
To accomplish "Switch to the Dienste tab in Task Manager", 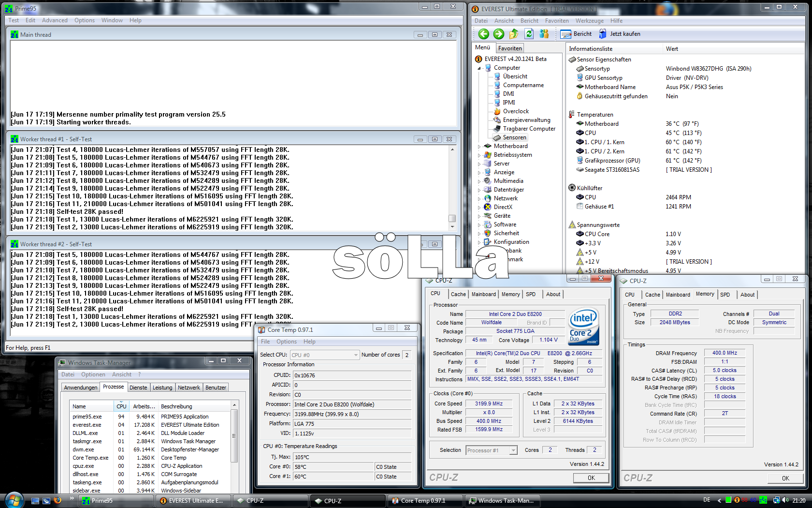I will [x=138, y=388].
